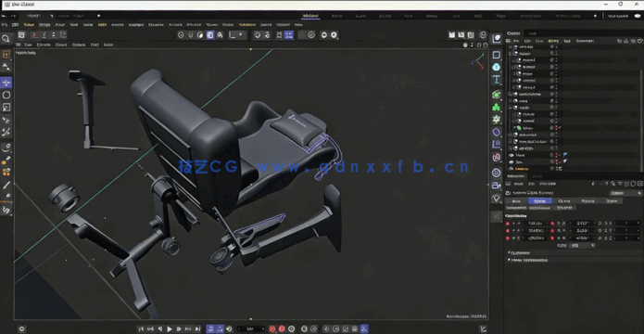Add a Text object with the T icon
Screen dimensions: 644x334
coord(497,80)
